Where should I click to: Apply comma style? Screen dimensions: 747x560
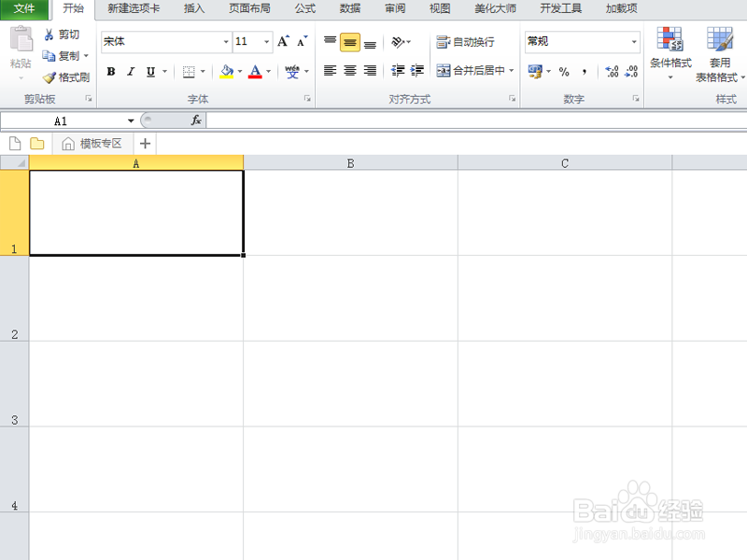(x=585, y=72)
